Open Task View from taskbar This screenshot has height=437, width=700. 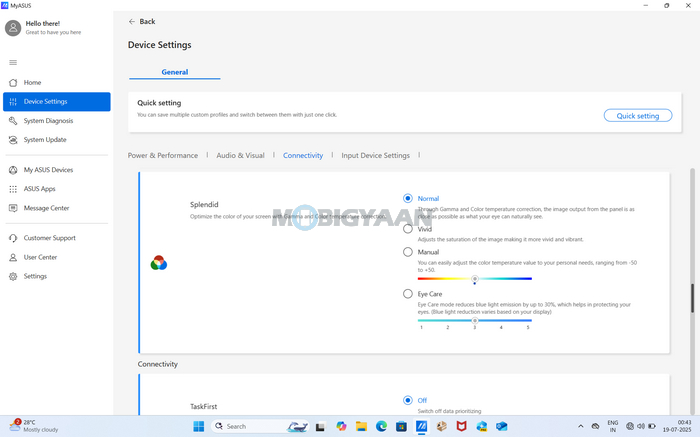[x=320, y=427]
